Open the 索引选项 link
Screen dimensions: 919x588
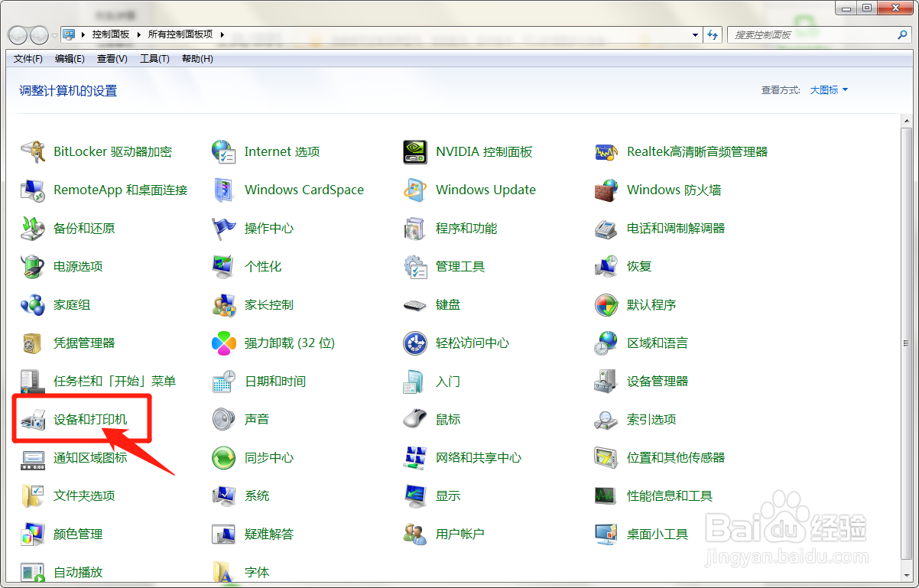tap(651, 419)
